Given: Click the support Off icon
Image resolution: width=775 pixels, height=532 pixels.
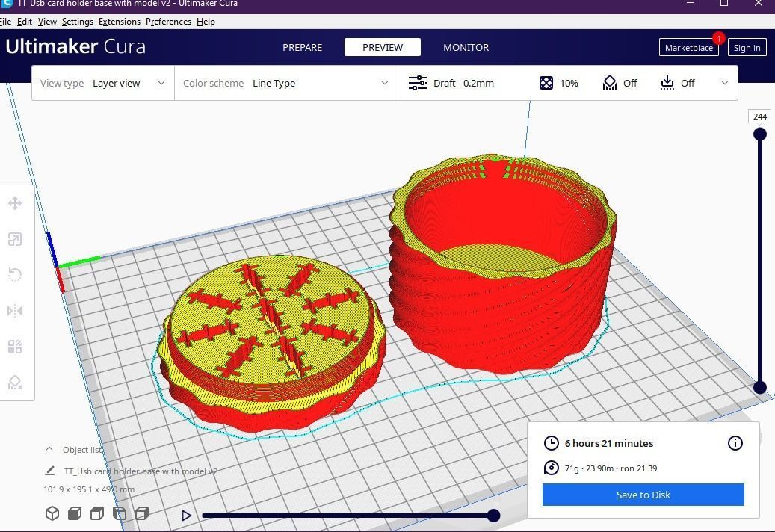Looking at the screenshot, I should point(610,83).
